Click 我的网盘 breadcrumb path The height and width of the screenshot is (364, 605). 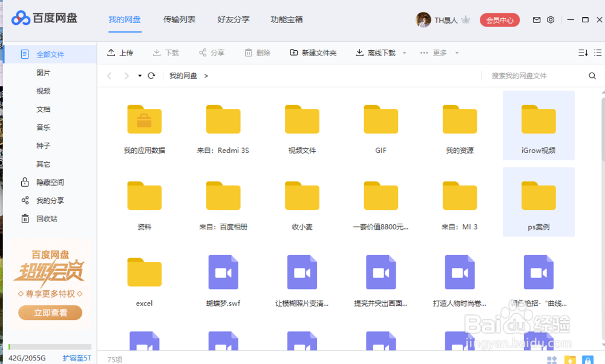tap(183, 76)
